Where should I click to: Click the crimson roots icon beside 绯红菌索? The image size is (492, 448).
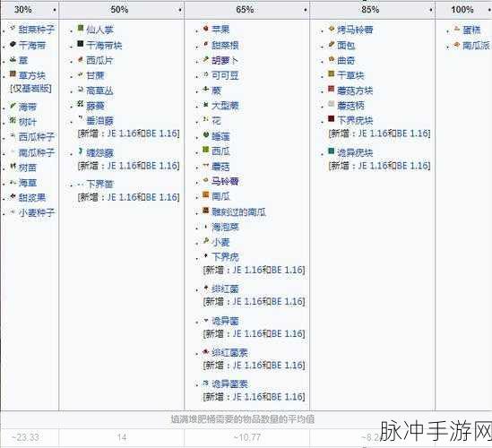(x=206, y=351)
